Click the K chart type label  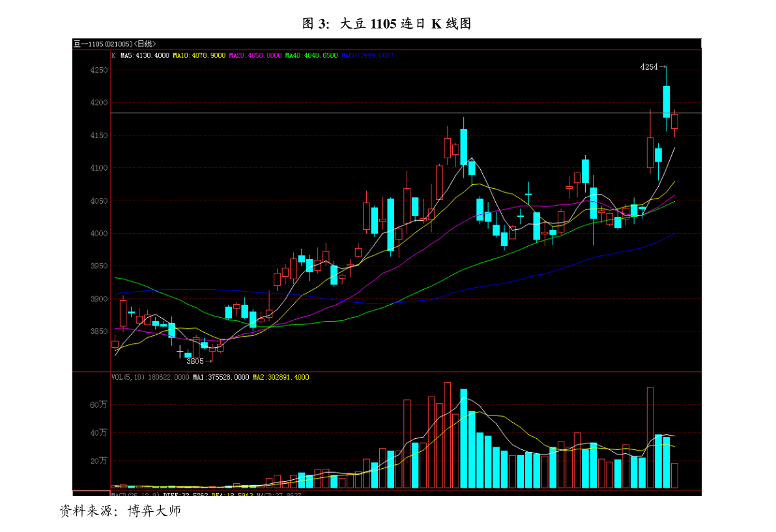[113, 56]
